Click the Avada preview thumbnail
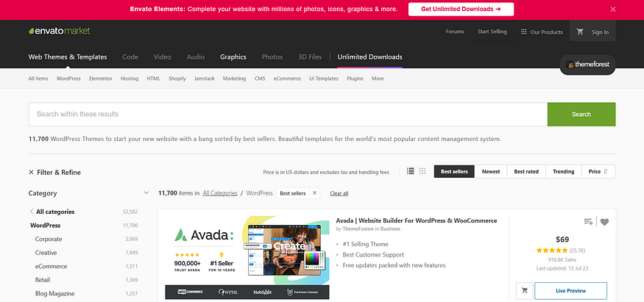This screenshot has height=302, width=644. coord(247,257)
